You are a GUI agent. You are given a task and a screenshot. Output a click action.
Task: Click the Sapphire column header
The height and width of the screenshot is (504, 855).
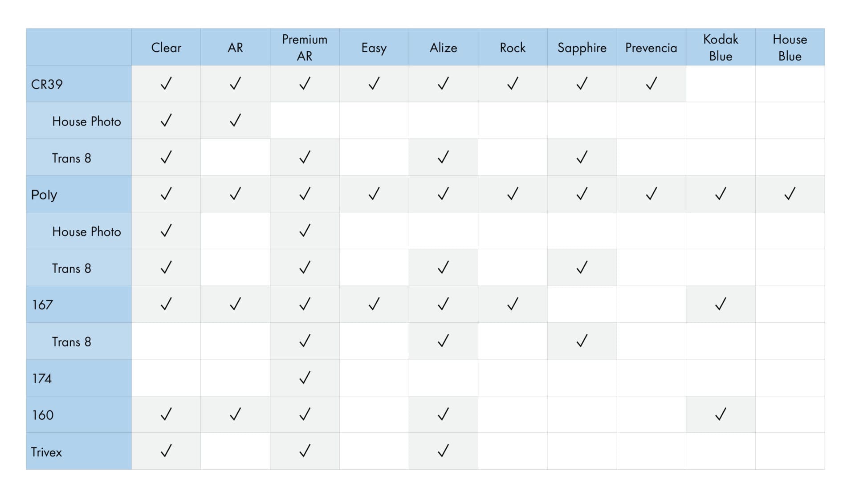(x=582, y=48)
